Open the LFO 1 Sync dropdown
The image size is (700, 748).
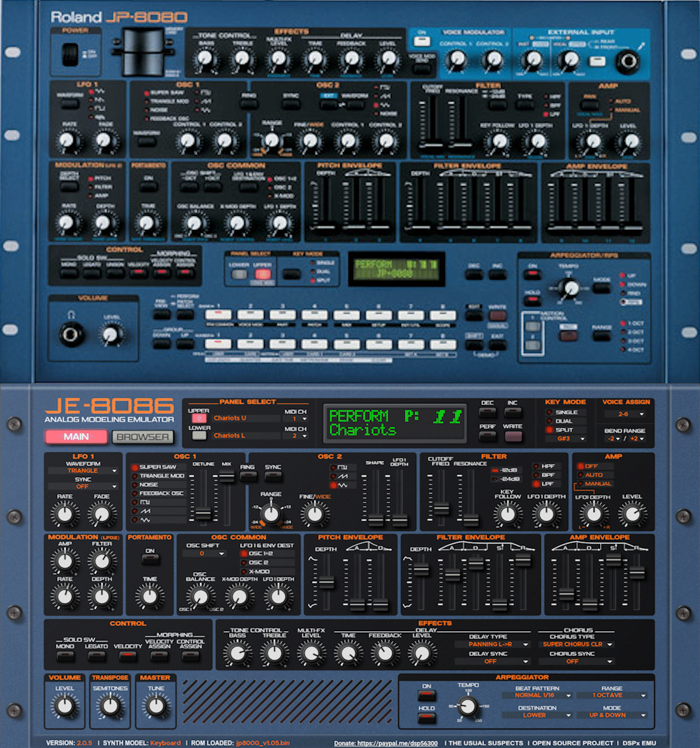pyautogui.click(x=83, y=486)
